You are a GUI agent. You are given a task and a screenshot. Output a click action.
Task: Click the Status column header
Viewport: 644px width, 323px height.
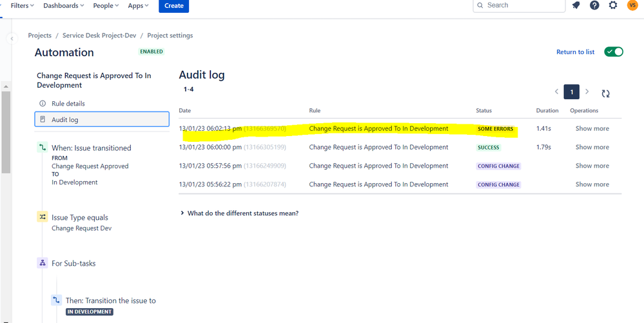[x=483, y=110]
